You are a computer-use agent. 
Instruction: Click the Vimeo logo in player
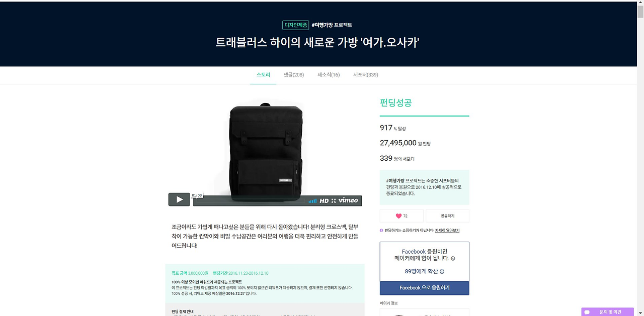pyautogui.click(x=348, y=200)
